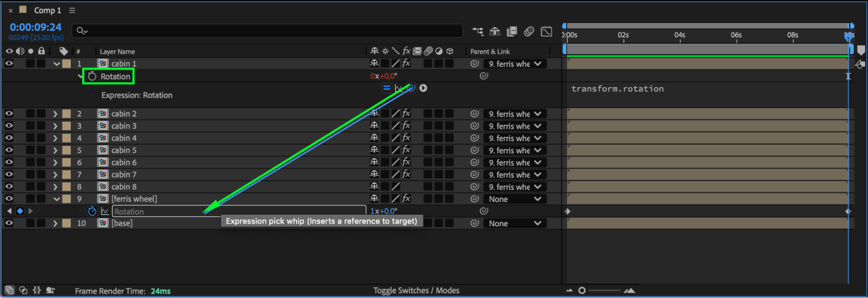Screen dimensions: 868x298
Task: Enable Frame Blending for all layers icon
Action: coord(512,31)
